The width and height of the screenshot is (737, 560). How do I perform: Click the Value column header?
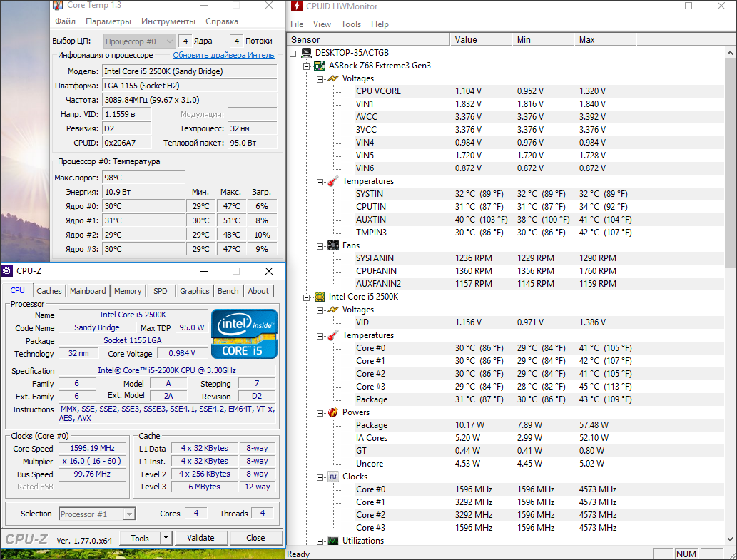(481, 39)
